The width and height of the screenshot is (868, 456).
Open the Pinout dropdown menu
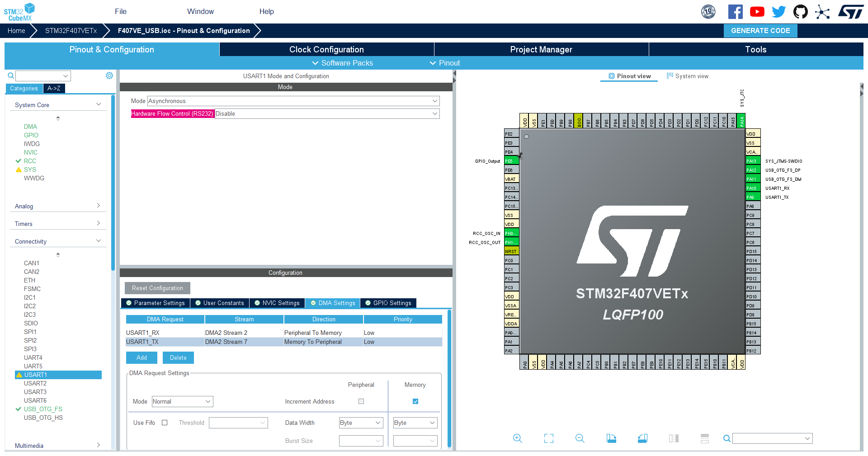(x=444, y=63)
